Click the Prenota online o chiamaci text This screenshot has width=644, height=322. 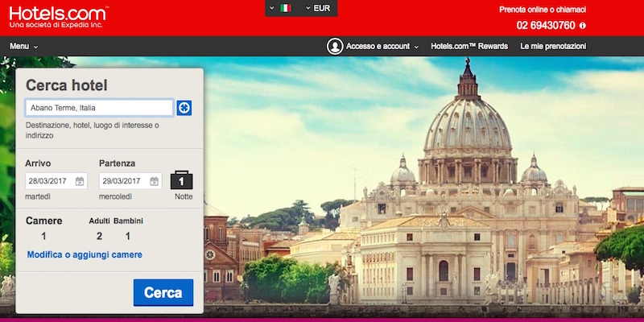point(543,10)
